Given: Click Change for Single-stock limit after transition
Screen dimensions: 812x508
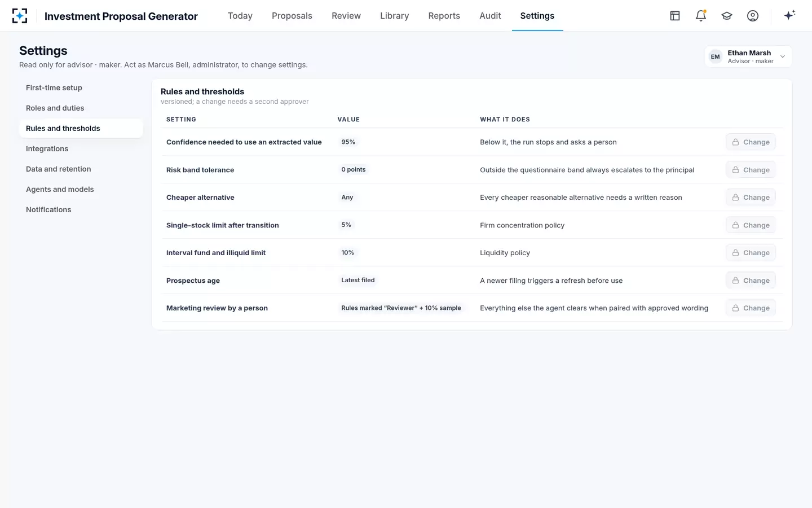Looking at the screenshot, I should 751,225.
